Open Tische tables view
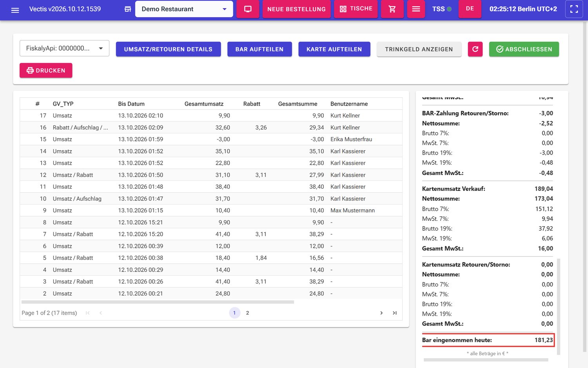This screenshot has width=588, height=368. 356,9
